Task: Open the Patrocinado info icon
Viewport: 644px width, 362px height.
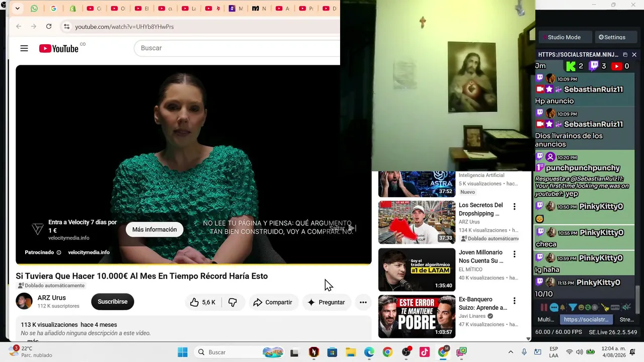Action: (59, 252)
